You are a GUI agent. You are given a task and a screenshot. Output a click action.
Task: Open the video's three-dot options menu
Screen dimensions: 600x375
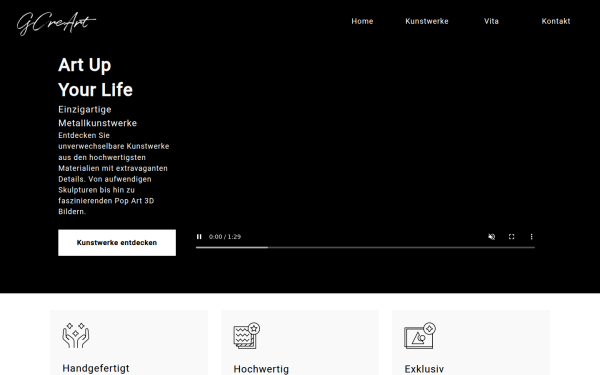pyautogui.click(x=531, y=237)
